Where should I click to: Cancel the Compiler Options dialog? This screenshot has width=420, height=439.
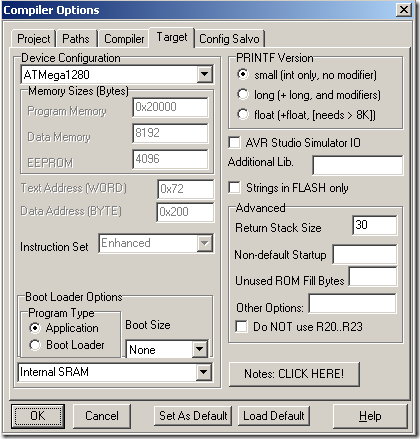coord(102,416)
